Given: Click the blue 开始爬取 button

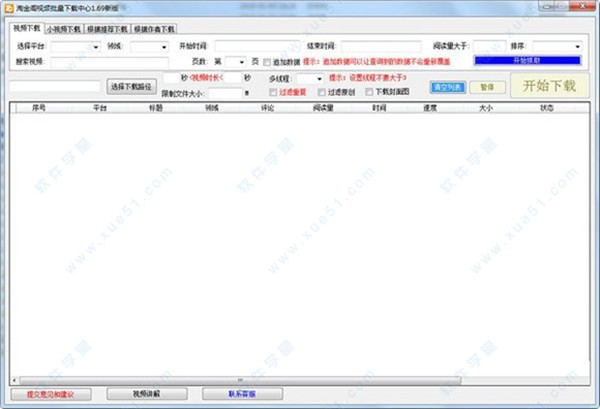Looking at the screenshot, I should click(x=528, y=60).
